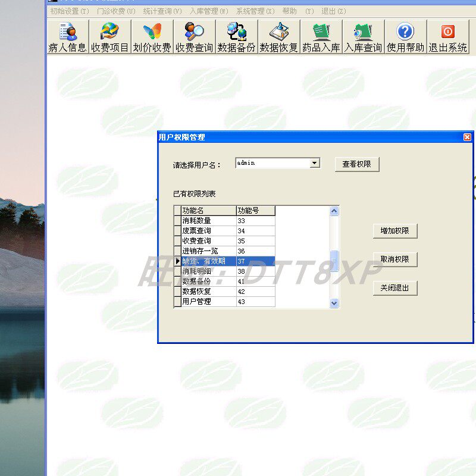Click the 关闭退出 close and exit button
This screenshot has width=476, height=476.
pyautogui.click(x=395, y=288)
